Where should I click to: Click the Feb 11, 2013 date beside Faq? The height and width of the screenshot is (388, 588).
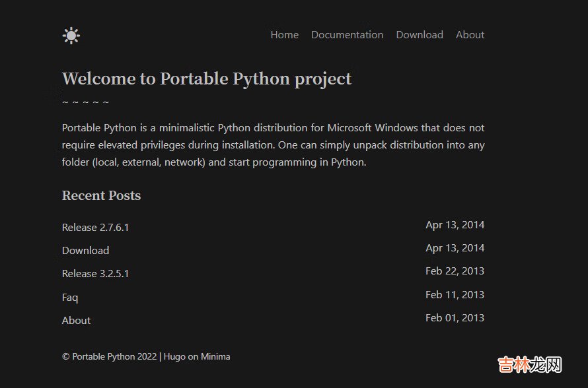coord(455,295)
